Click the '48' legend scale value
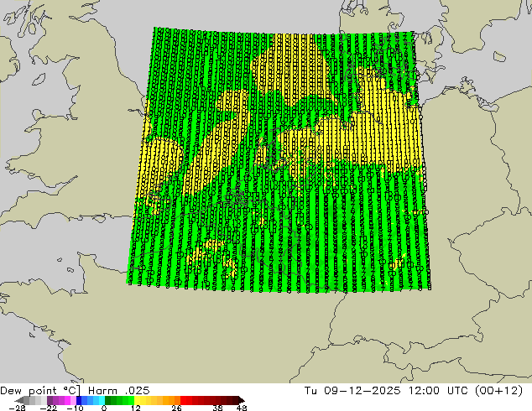 241,408
